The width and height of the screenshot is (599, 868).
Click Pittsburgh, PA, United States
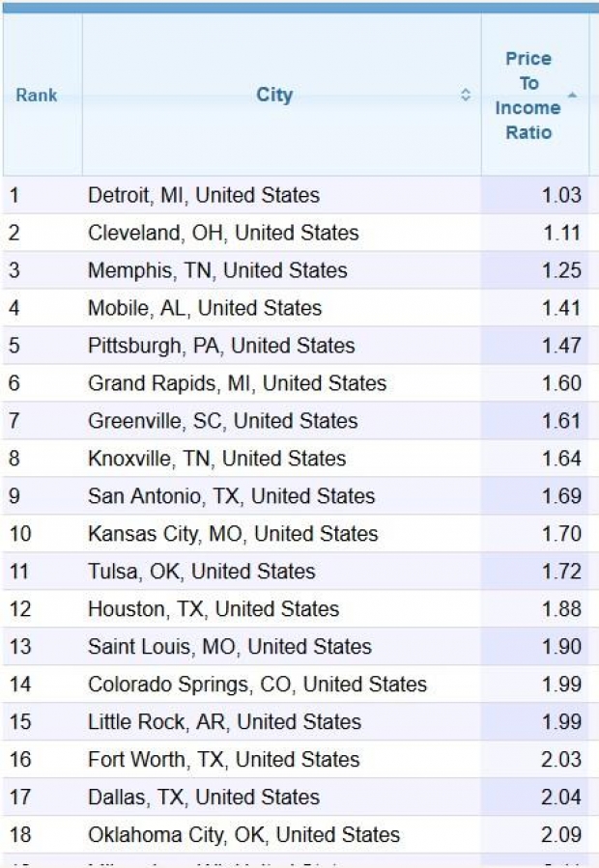pyautogui.click(x=221, y=346)
